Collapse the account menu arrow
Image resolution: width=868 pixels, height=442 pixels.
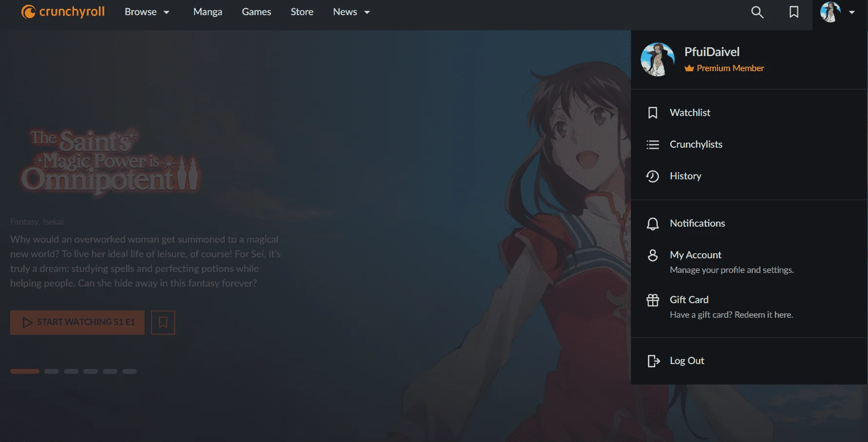click(852, 13)
